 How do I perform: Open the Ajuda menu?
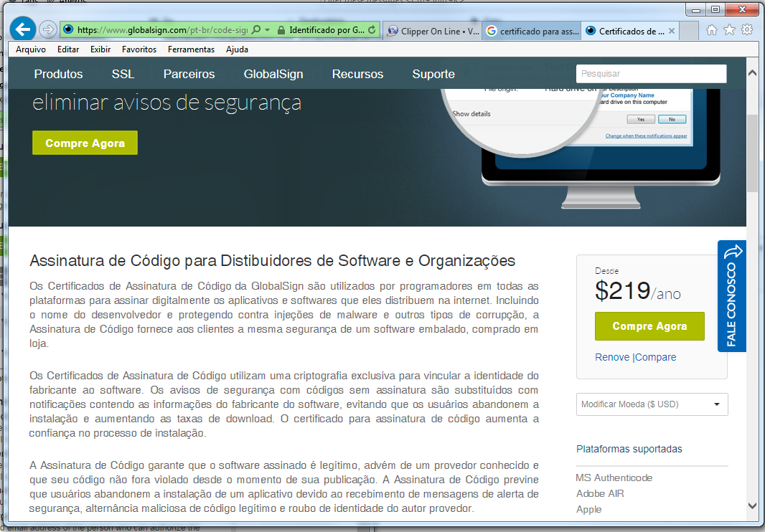click(x=237, y=49)
